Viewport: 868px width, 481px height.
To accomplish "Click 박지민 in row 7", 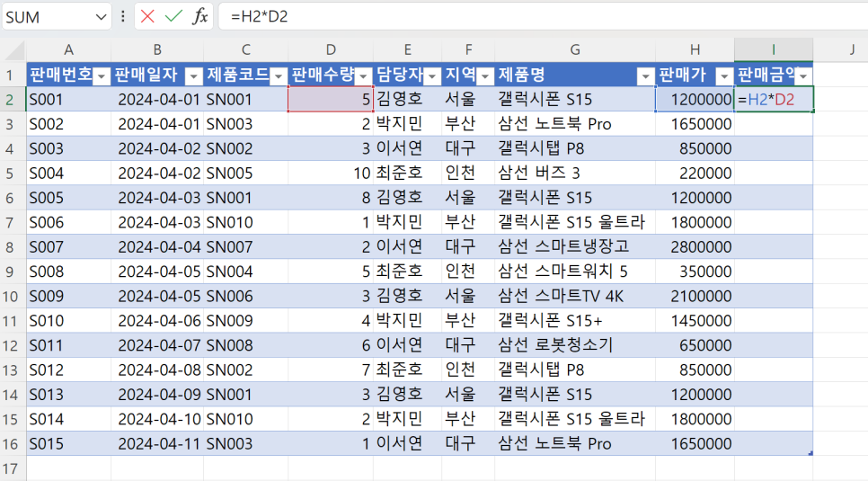I will [x=407, y=222].
